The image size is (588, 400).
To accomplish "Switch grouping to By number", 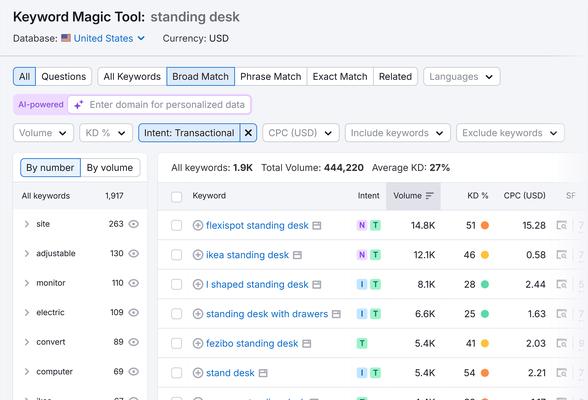I will point(50,168).
